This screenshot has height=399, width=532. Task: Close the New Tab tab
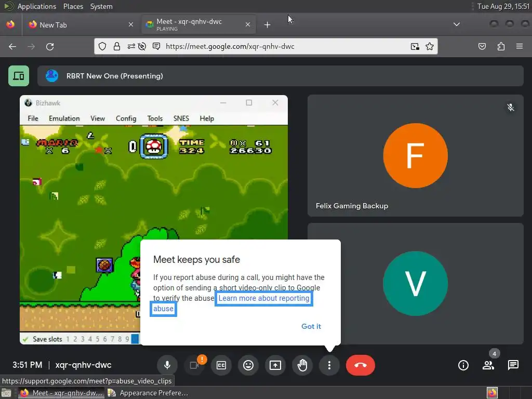(130, 24)
